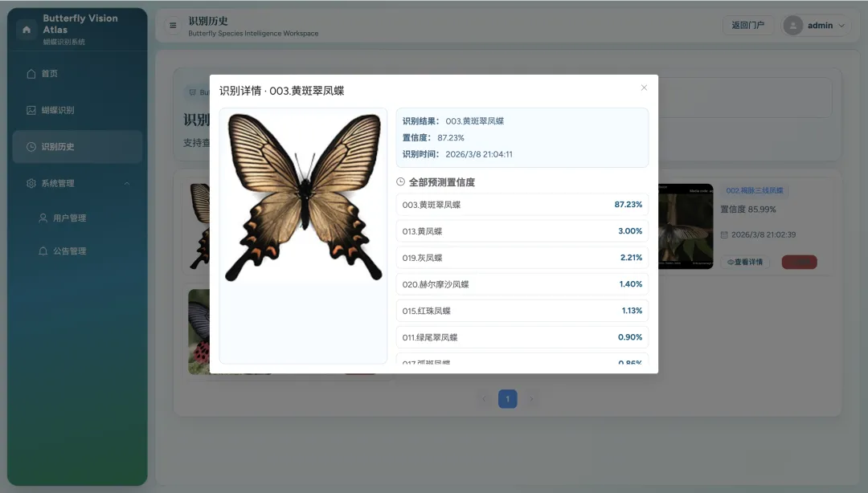Click the 识别历史 page header title
Screen dimensions: 868x493
(x=208, y=21)
